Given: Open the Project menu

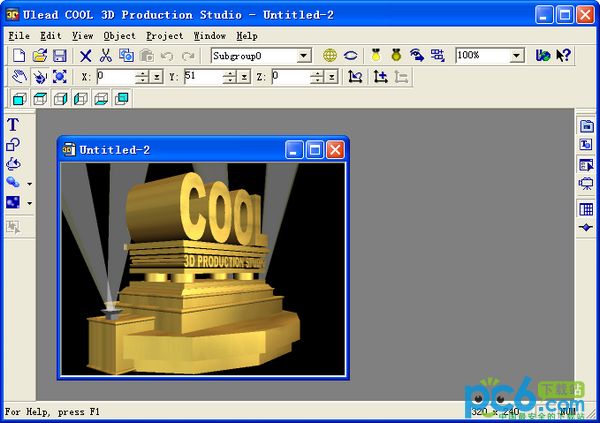Looking at the screenshot, I should pyautogui.click(x=164, y=35).
